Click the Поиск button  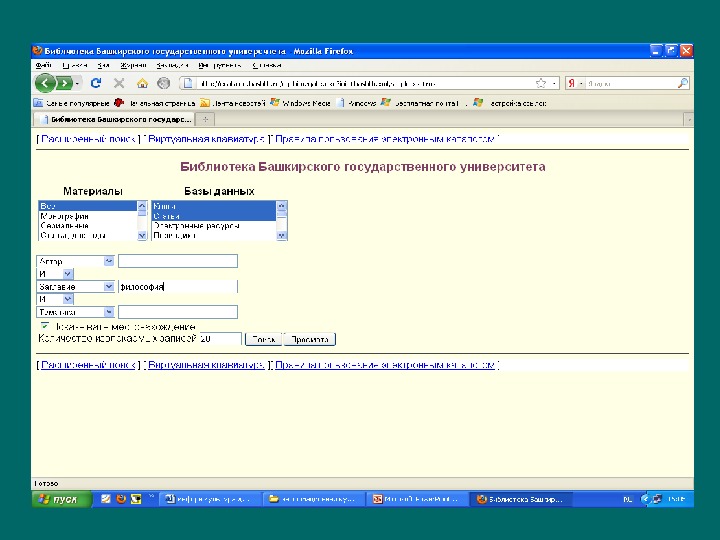[x=264, y=339]
